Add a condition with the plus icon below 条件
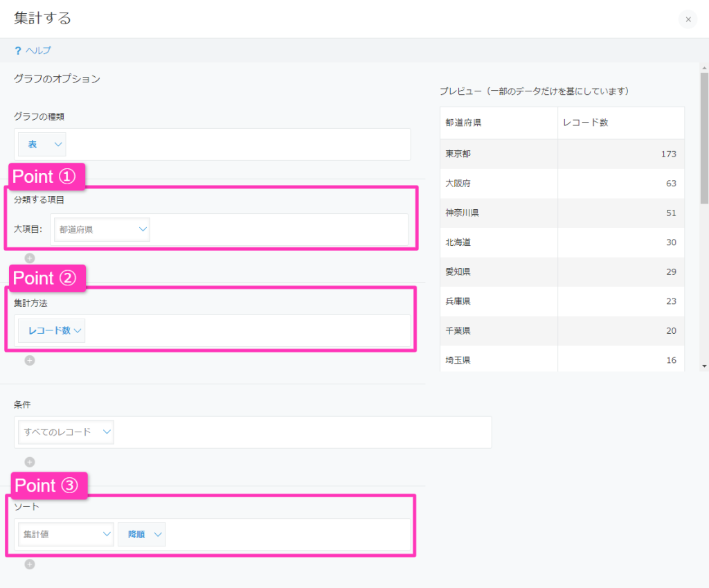The height and width of the screenshot is (588, 709). click(30, 462)
